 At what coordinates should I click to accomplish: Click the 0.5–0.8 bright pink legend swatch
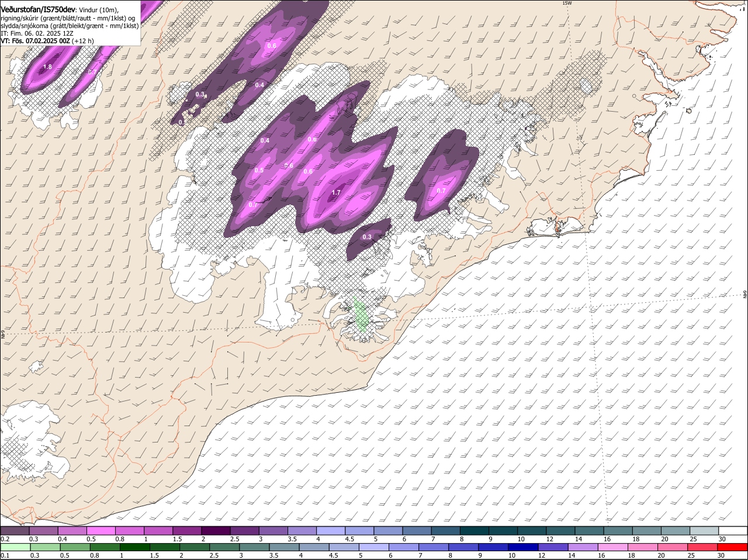point(101,531)
